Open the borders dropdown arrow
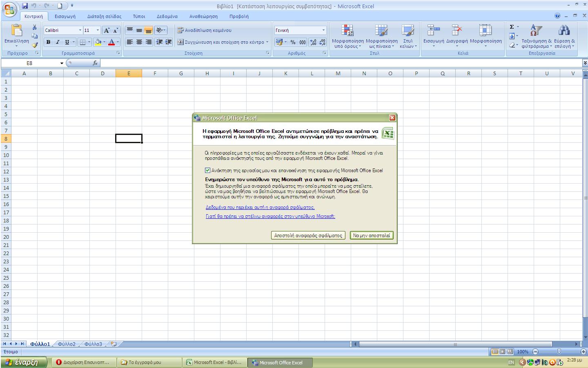Viewport: 588px width, 368px height. 89,42
